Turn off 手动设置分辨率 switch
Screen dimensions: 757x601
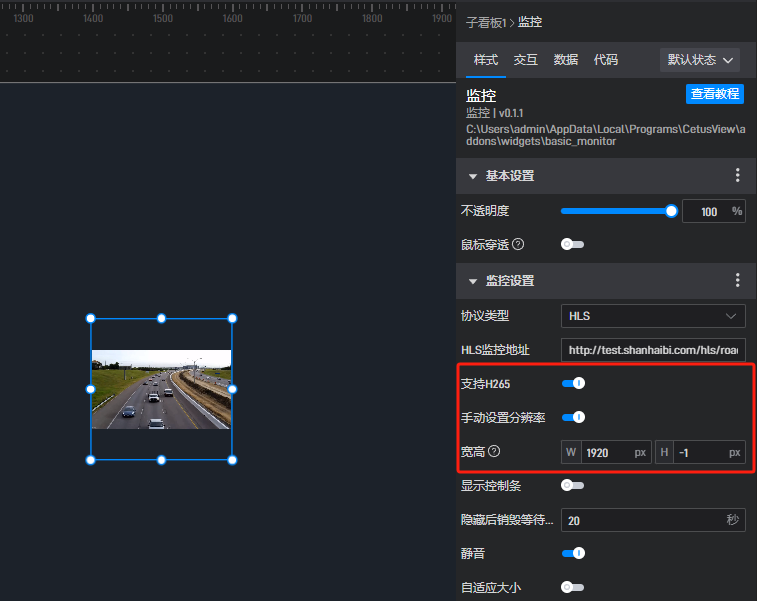click(573, 417)
